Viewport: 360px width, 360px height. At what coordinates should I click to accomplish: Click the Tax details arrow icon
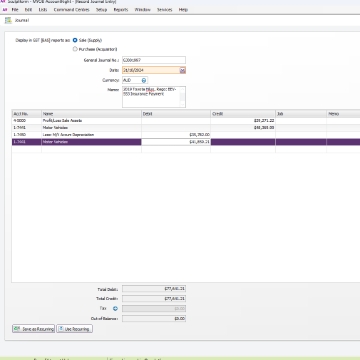point(115,309)
